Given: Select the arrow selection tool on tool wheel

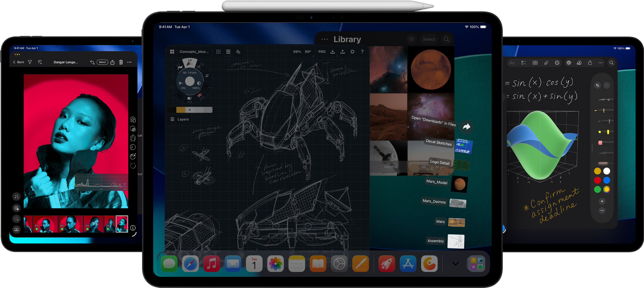Looking at the screenshot, I should [x=207, y=76].
